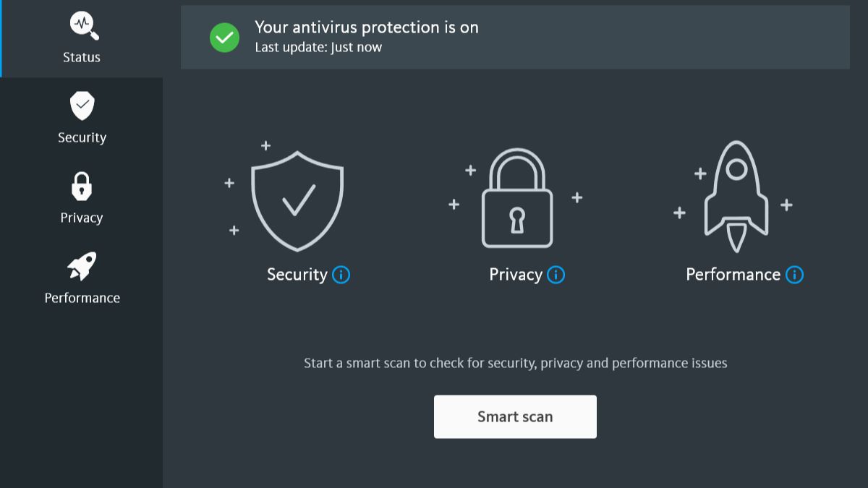868x488 pixels.
Task: Click the large rocket graphic
Action: [x=736, y=196]
